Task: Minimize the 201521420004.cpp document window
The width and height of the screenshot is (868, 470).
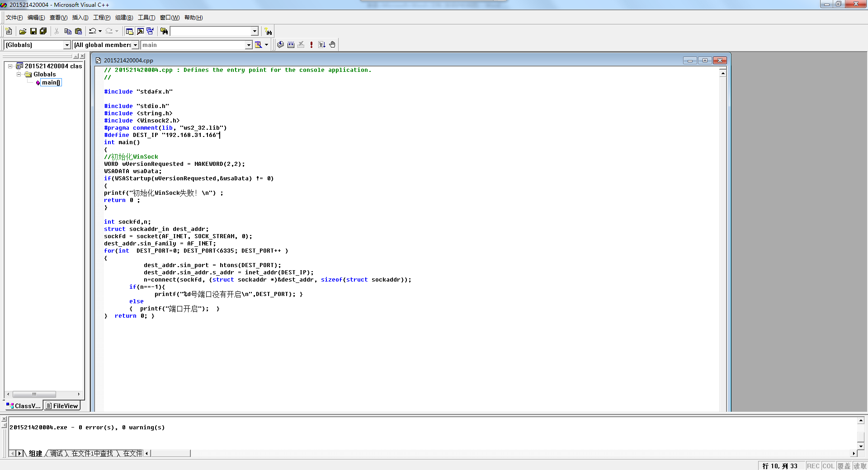Action: pyautogui.click(x=690, y=60)
